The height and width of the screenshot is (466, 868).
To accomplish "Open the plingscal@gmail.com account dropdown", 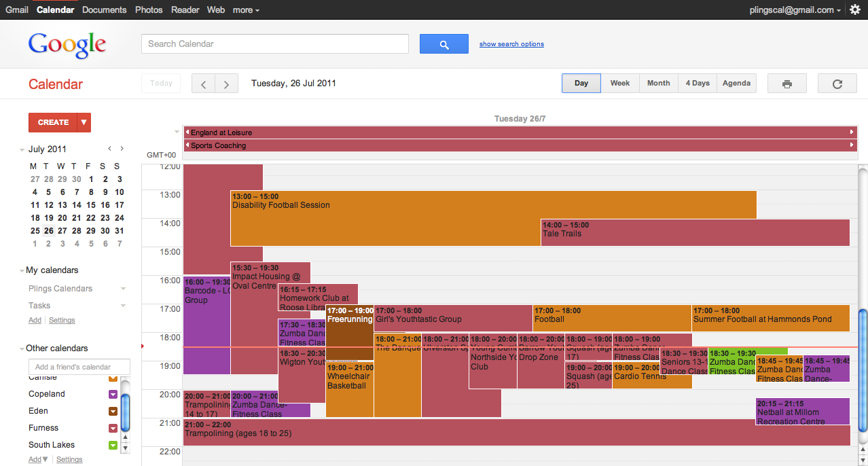I will (x=795, y=10).
